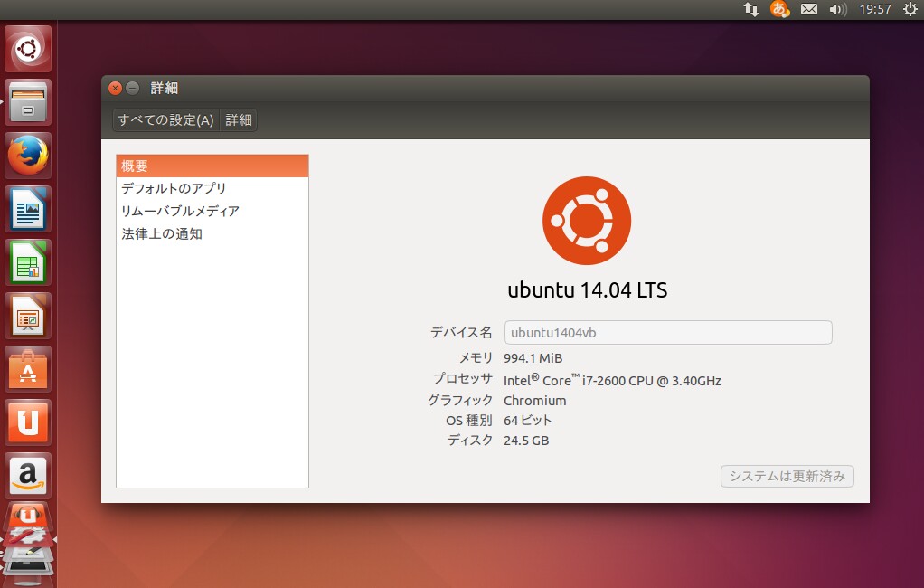
Task: Click the disk value 24.5 GB
Action: click(526, 441)
